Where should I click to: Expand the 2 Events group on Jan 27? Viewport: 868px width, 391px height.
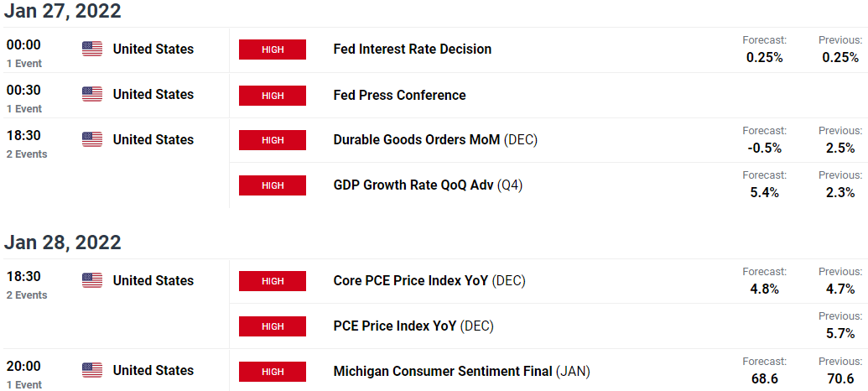point(27,154)
